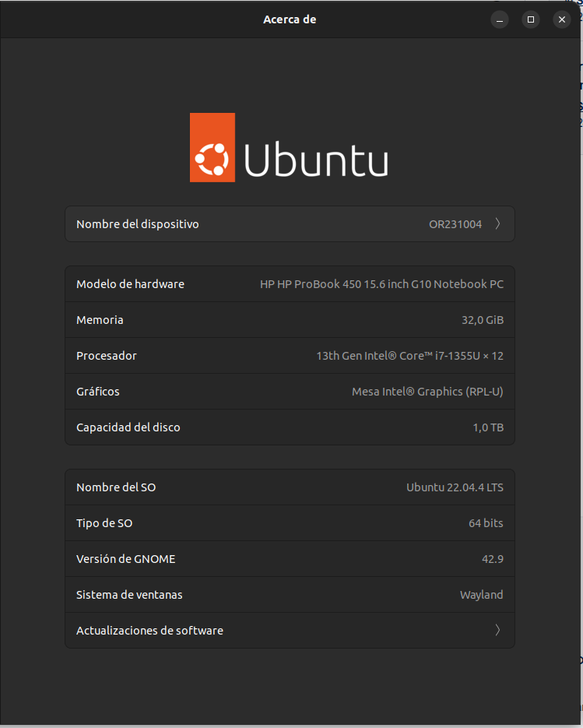
Task: Click the close window icon
Action: [x=561, y=19]
